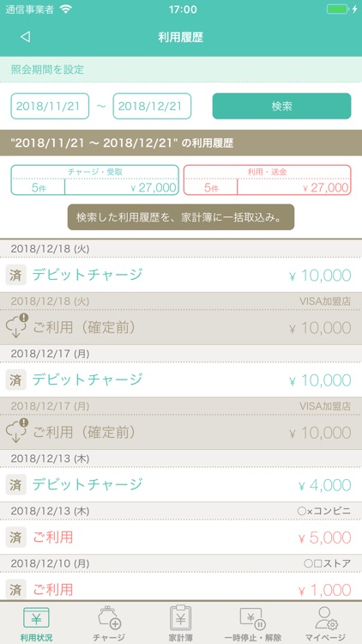
Task: Open the 12/17 デビットチャージ ¥10,000 entry
Action: 181,380
